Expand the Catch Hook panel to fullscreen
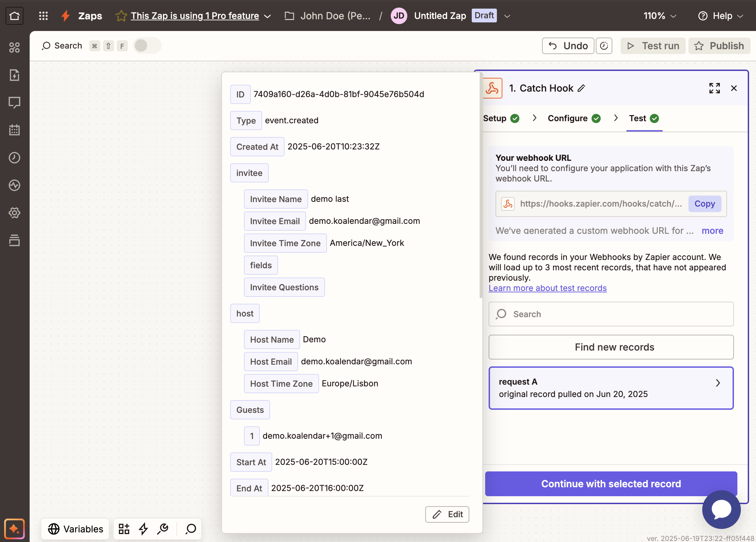Viewport: 756px width, 542px height. 715,88
